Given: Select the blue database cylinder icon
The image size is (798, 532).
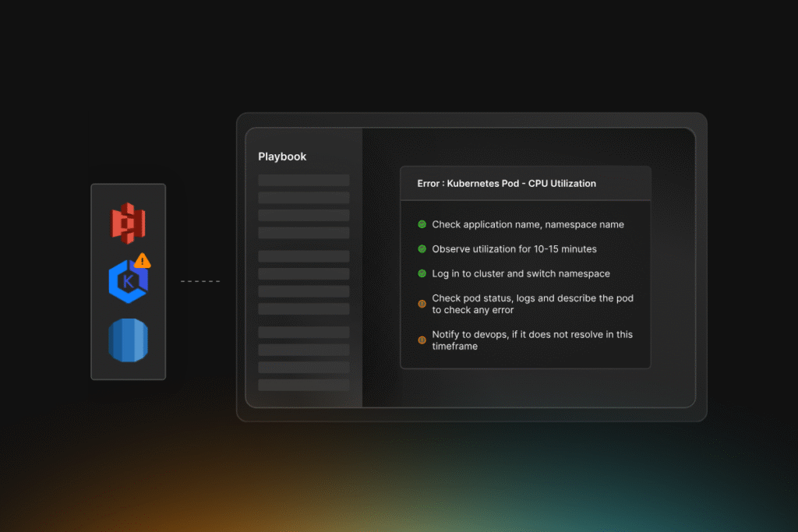Looking at the screenshot, I should click(x=128, y=340).
